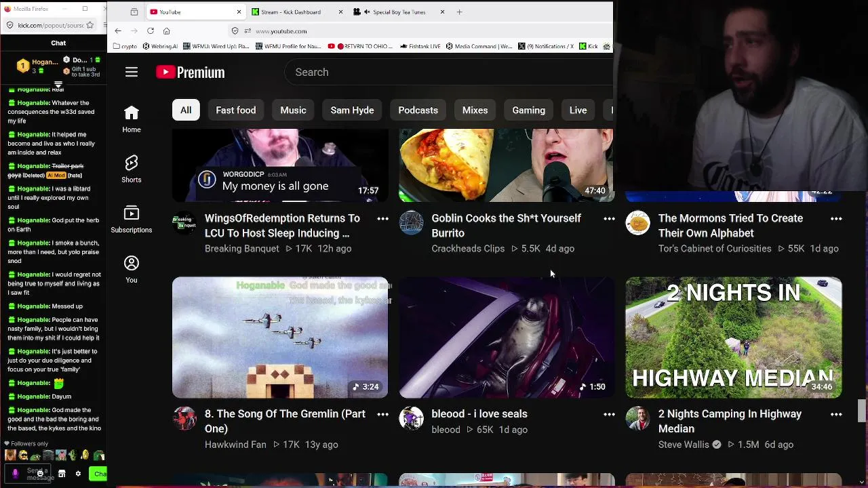Screen dimensions: 868x488
Task: Open Tor's Cabinet of Curiosities avatar
Action: (x=637, y=222)
